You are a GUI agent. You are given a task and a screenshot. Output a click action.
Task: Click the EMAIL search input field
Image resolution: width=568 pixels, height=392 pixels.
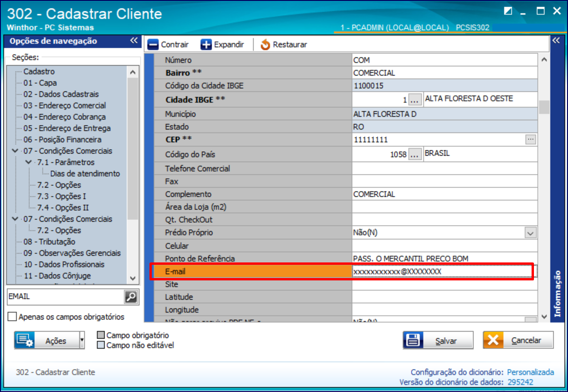66,297
